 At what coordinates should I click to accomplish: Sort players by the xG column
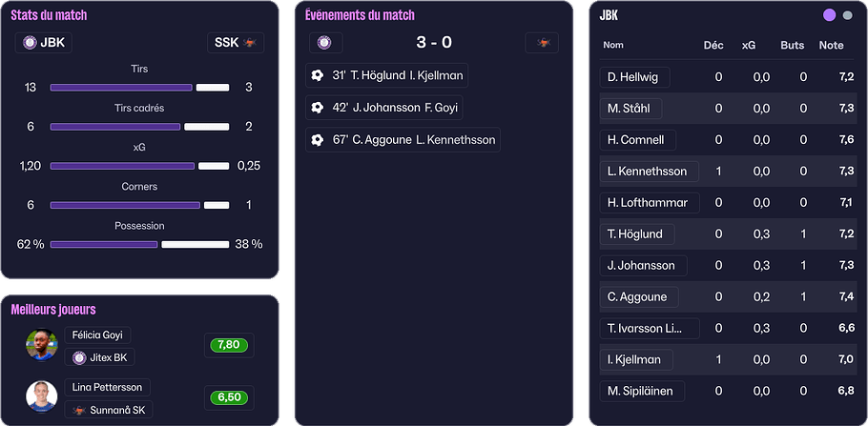[749, 45]
